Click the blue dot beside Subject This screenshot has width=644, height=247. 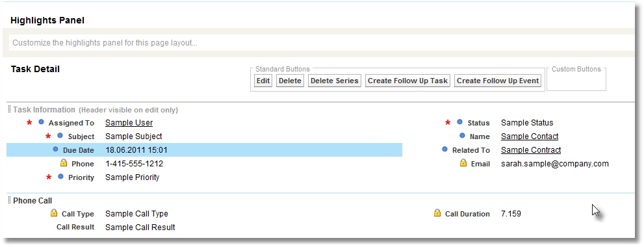pos(60,136)
